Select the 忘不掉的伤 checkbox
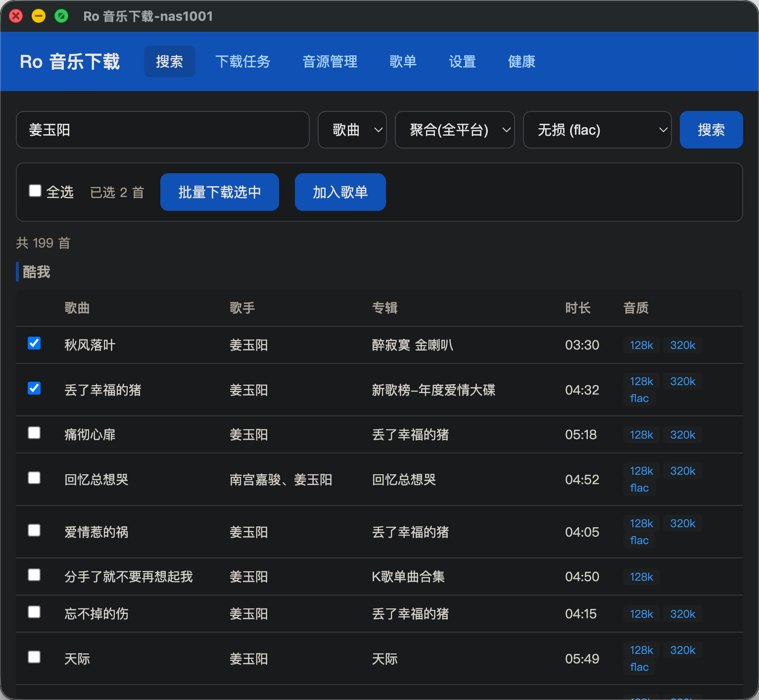 34,612
